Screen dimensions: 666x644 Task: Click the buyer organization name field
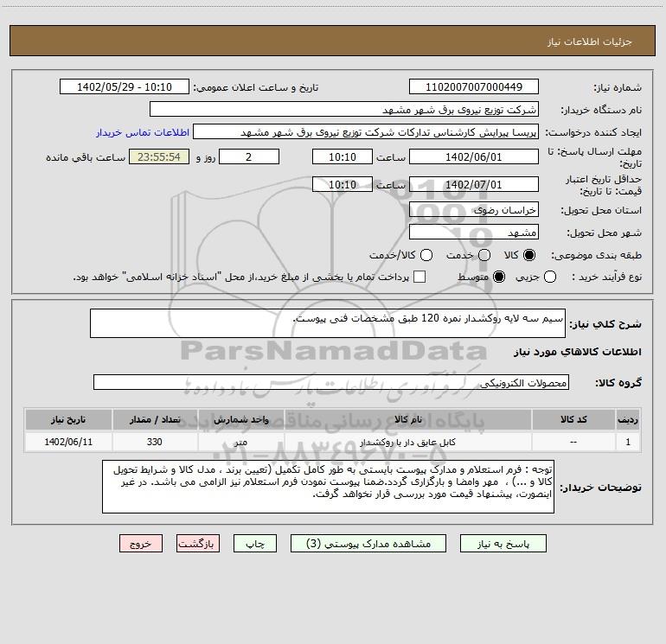(x=344, y=110)
